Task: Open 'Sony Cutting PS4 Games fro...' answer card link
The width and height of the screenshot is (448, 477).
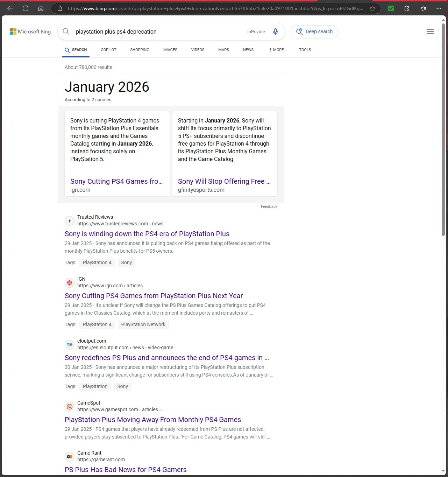Action: coord(116,181)
